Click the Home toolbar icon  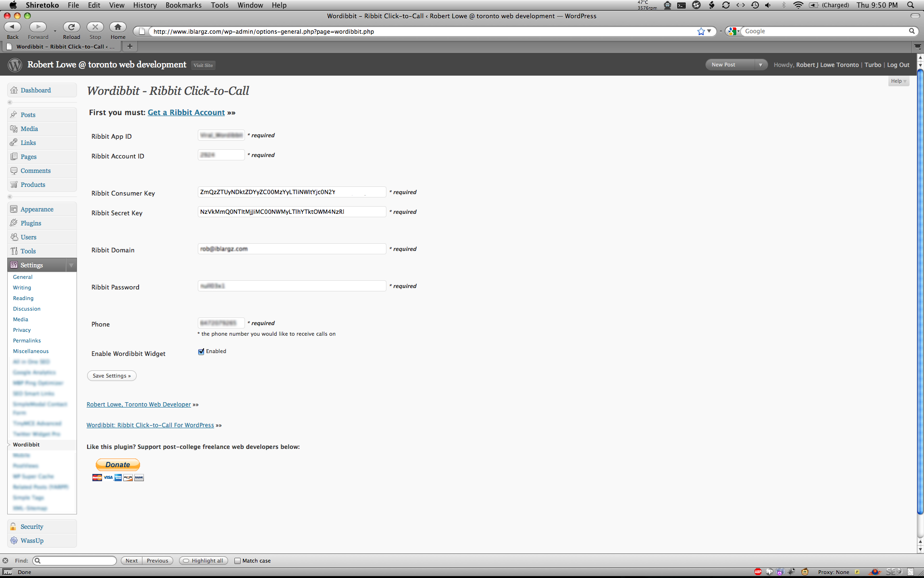[x=118, y=27]
